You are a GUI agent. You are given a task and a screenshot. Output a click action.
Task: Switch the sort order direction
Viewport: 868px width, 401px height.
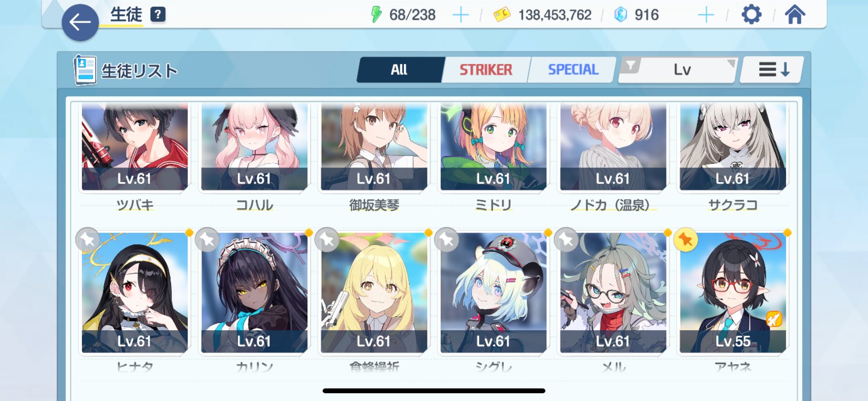coord(773,70)
